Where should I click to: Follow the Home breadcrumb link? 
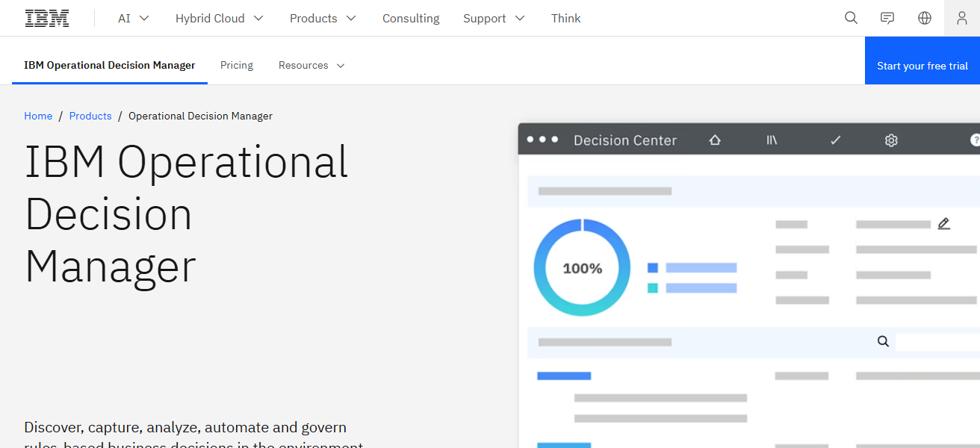[x=38, y=116]
